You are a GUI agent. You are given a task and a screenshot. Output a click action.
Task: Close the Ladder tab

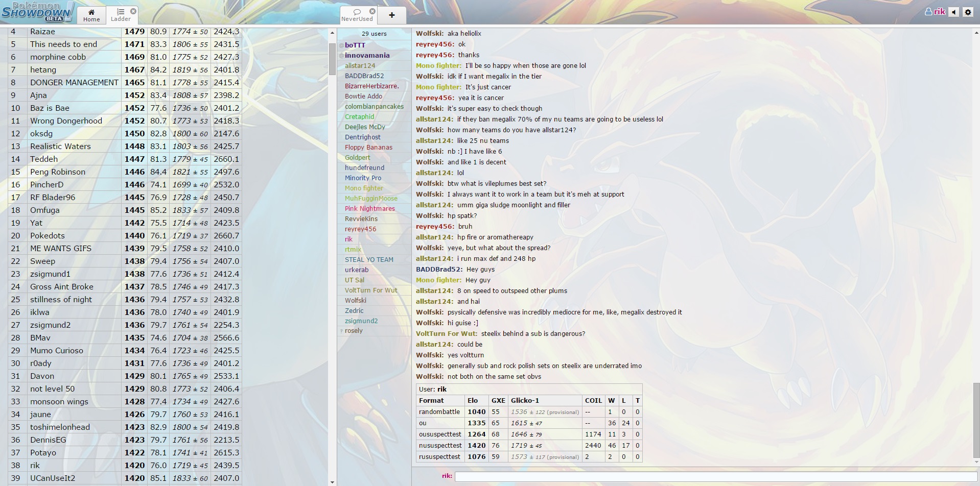[133, 11]
